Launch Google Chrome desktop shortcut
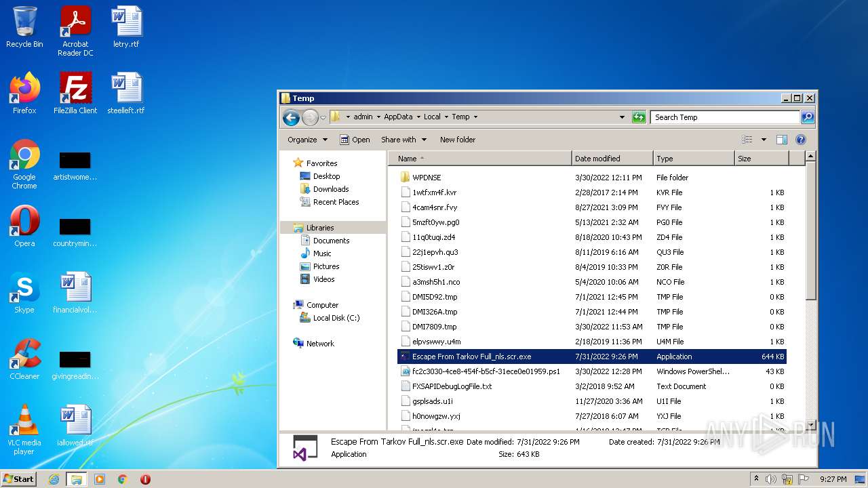This screenshot has height=488, width=868. (x=24, y=164)
